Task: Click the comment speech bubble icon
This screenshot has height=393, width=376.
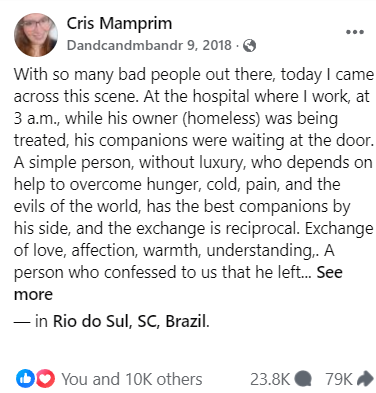Action: [304, 379]
